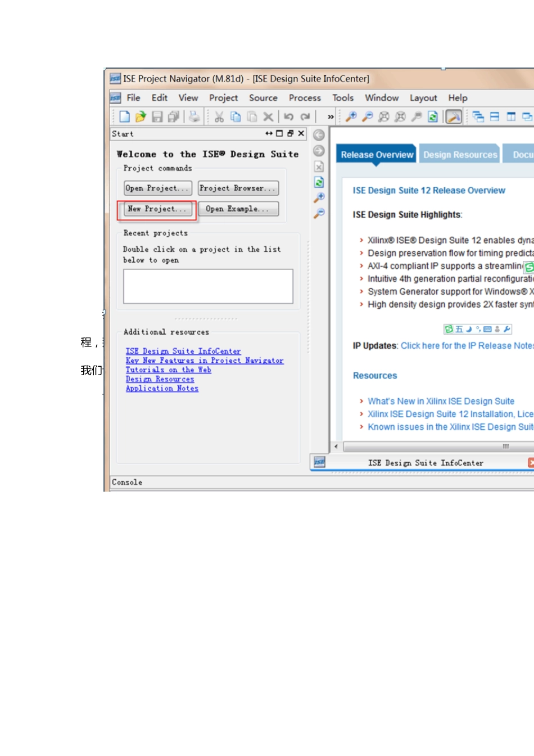Click the Zoom In magnifier in main toolbar
This screenshot has height=756, width=534.
(351, 116)
